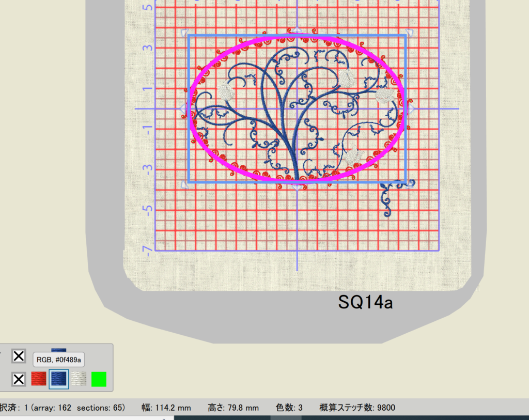Screen dimensions: 529x420
Task: Click the top-center selection handle
Action: [x=297, y=30]
